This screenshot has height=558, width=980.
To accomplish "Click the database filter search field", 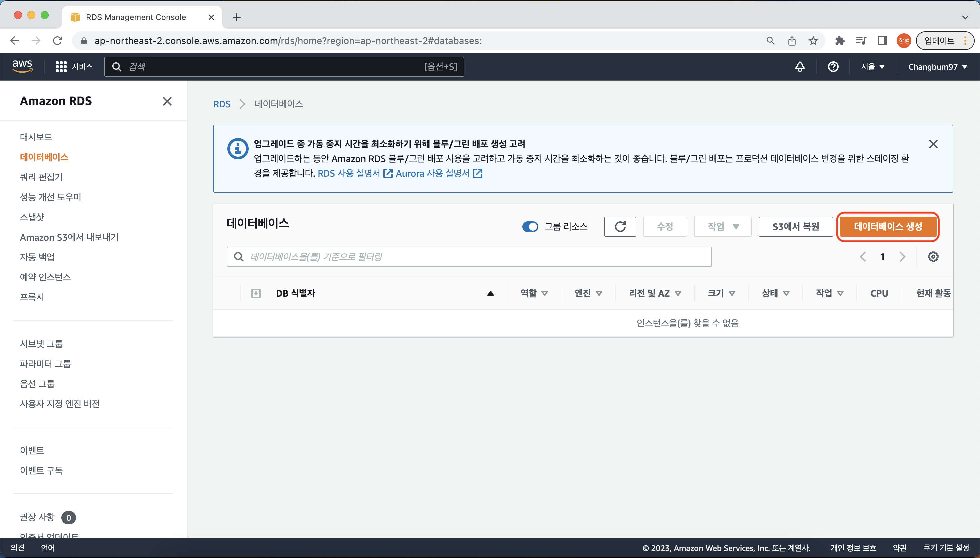I will (469, 257).
